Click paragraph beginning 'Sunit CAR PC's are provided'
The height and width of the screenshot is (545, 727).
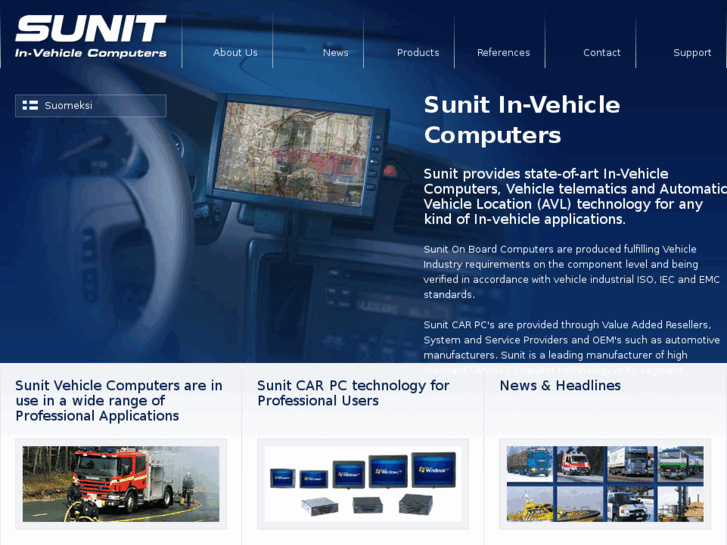tap(571, 347)
